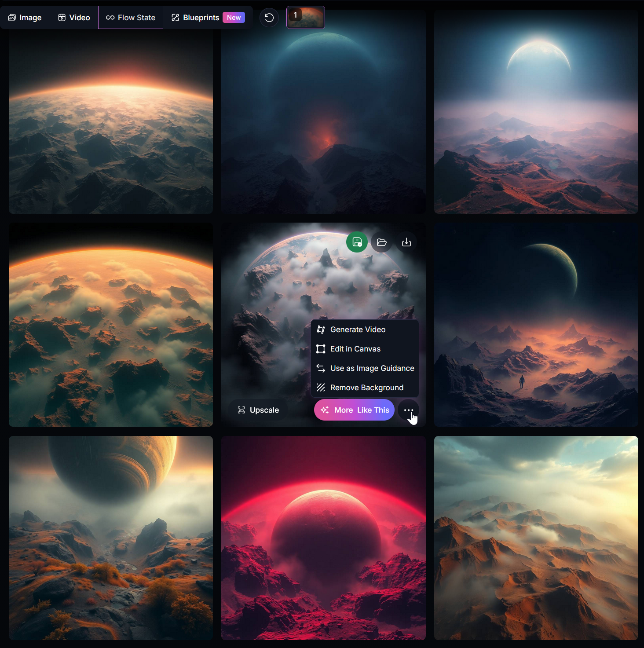This screenshot has width=644, height=648.
Task: Open the bright moon over pink mountains image
Action: click(536, 112)
